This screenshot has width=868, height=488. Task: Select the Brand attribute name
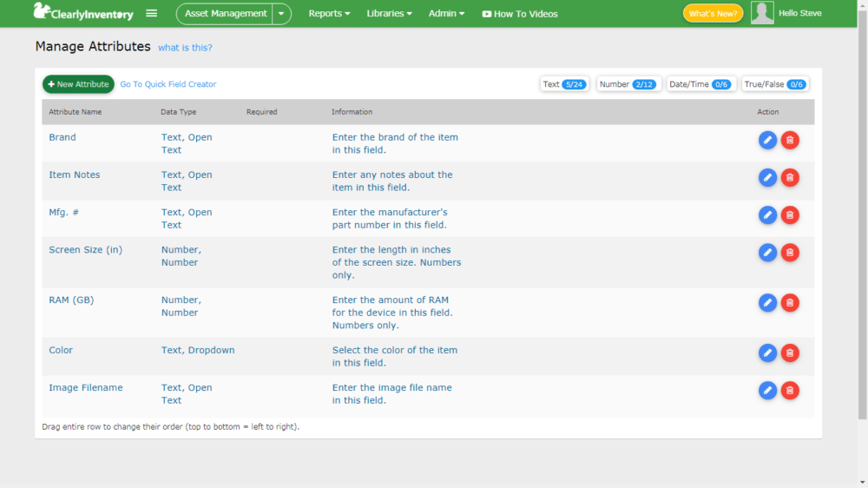[x=62, y=137]
